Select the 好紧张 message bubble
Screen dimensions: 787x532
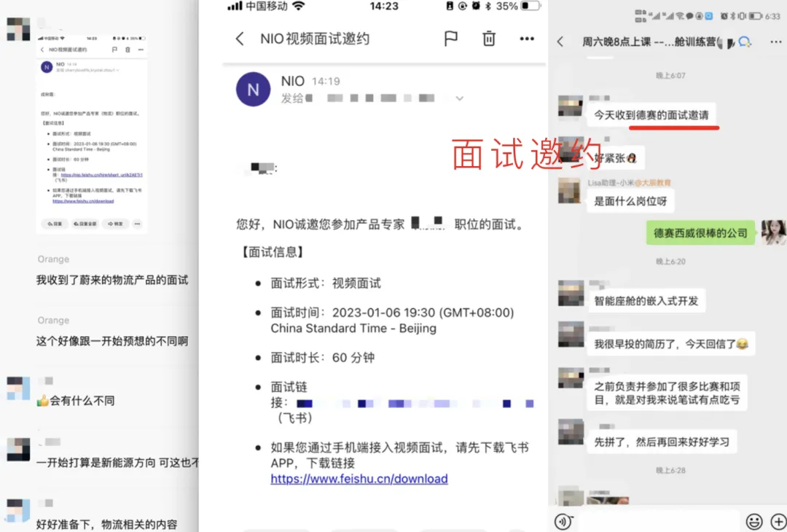(615, 158)
